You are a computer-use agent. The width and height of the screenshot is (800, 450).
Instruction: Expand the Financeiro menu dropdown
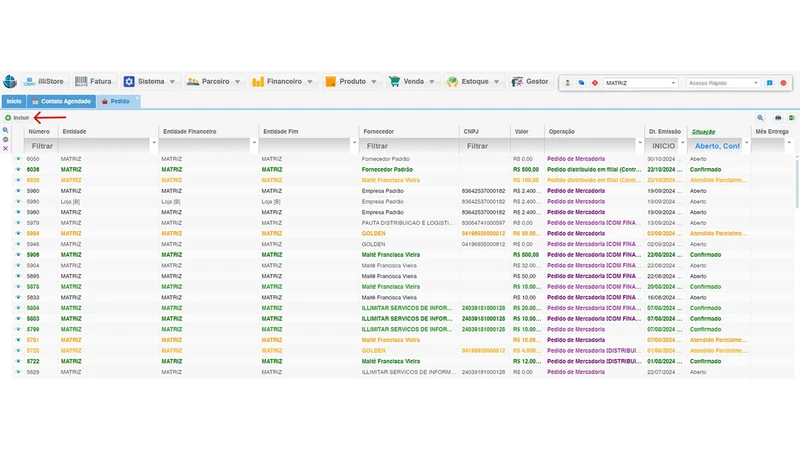[310, 82]
